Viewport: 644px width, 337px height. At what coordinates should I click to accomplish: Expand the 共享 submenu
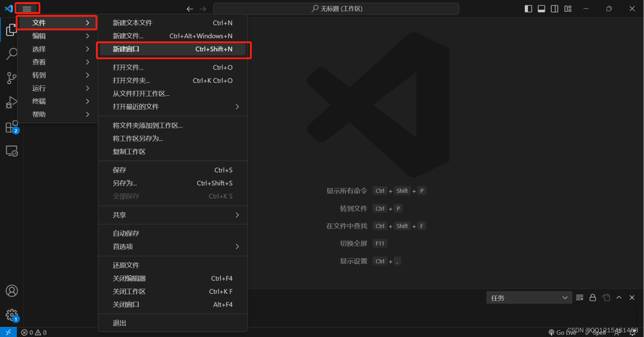[173, 215]
